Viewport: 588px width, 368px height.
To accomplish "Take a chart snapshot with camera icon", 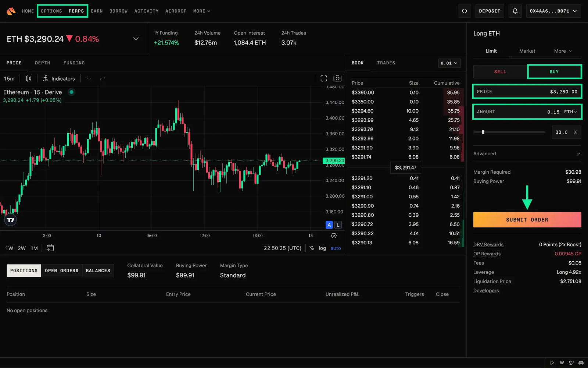I will coord(337,78).
